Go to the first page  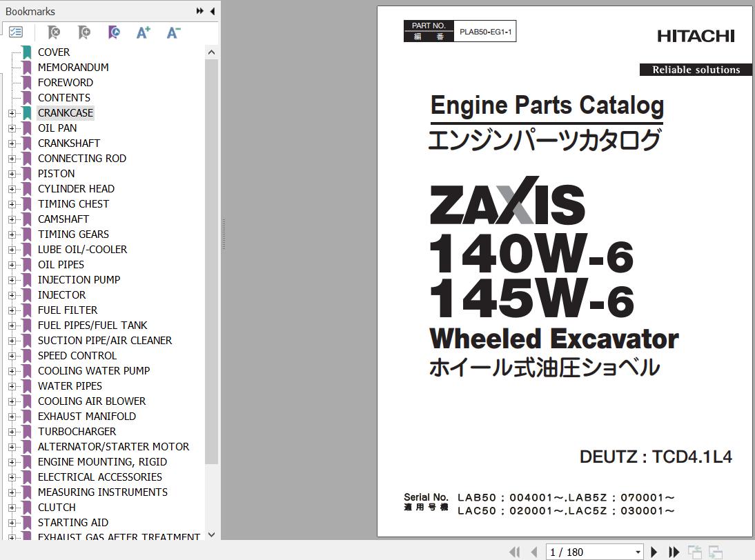(x=515, y=552)
